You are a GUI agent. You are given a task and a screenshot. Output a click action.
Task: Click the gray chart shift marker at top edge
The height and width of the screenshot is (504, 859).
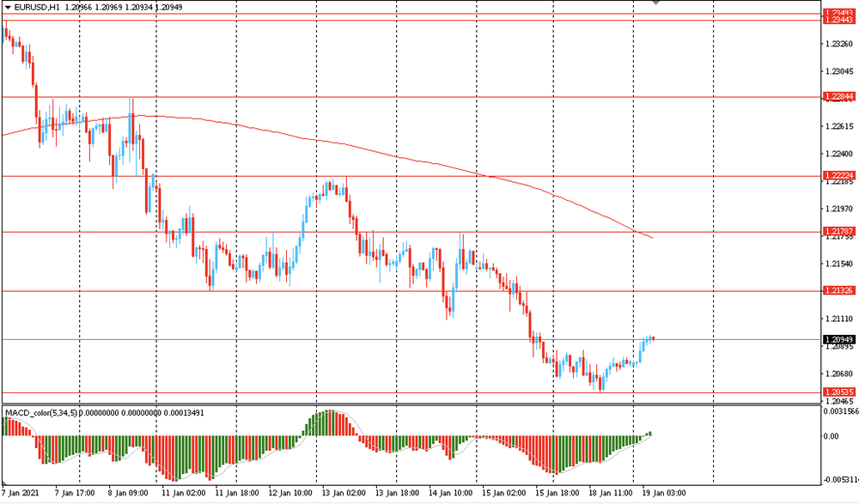[656, 3]
